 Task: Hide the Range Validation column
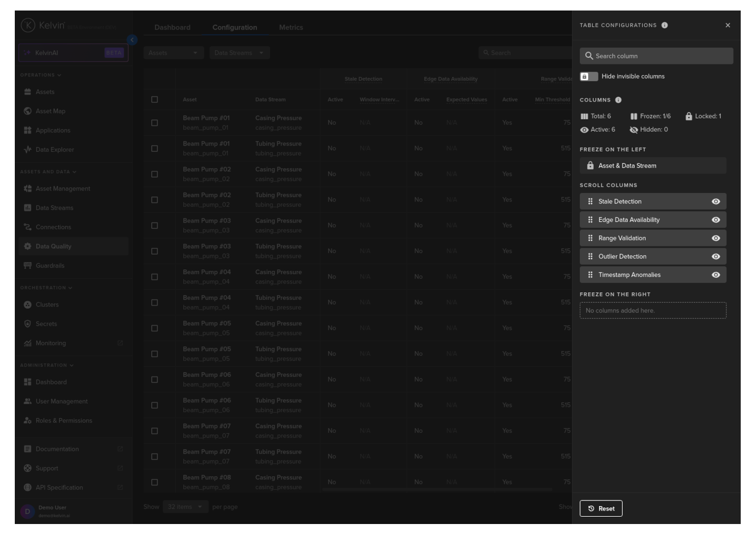pyautogui.click(x=715, y=238)
